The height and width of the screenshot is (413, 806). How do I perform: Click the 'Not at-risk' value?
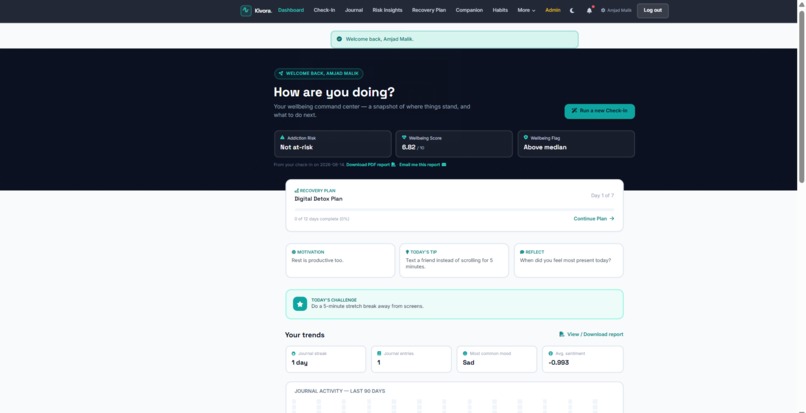coord(296,148)
